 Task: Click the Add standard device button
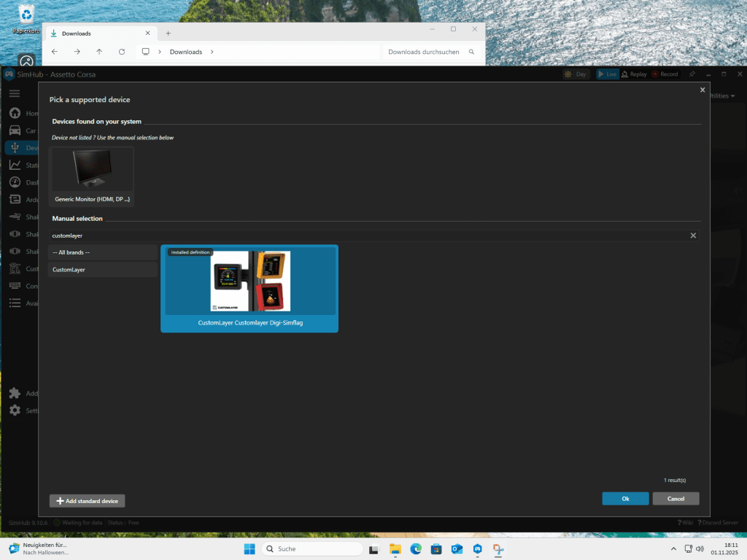pos(88,501)
